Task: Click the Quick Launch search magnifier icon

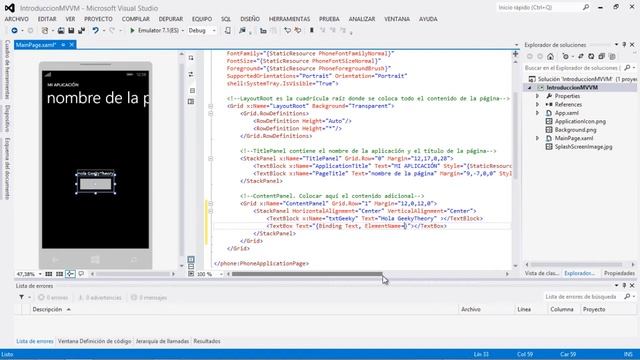Action: point(586,7)
